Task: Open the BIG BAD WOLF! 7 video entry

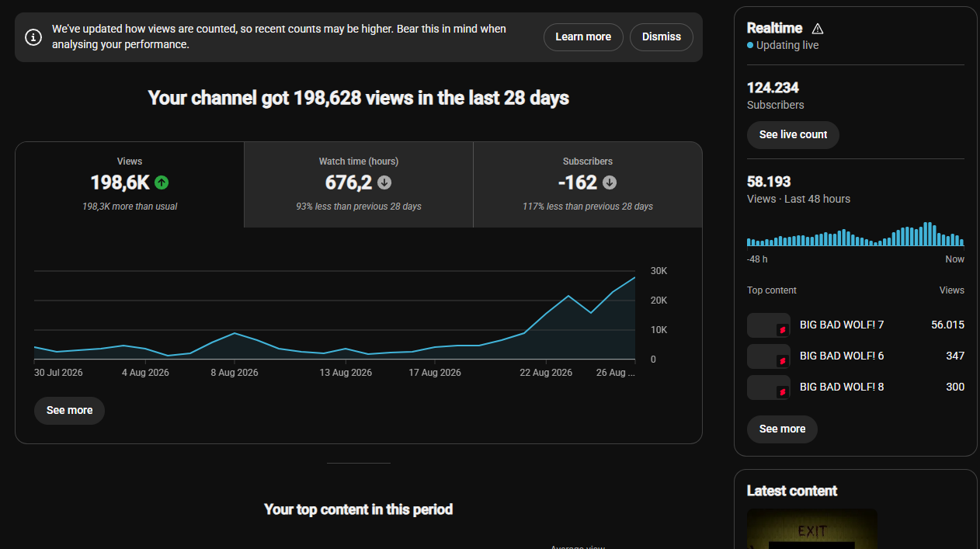Action: (x=856, y=325)
